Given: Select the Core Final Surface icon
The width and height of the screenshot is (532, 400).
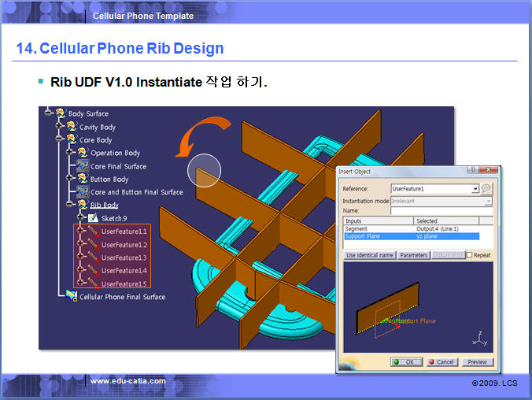Looking at the screenshot, I should click(83, 166).
